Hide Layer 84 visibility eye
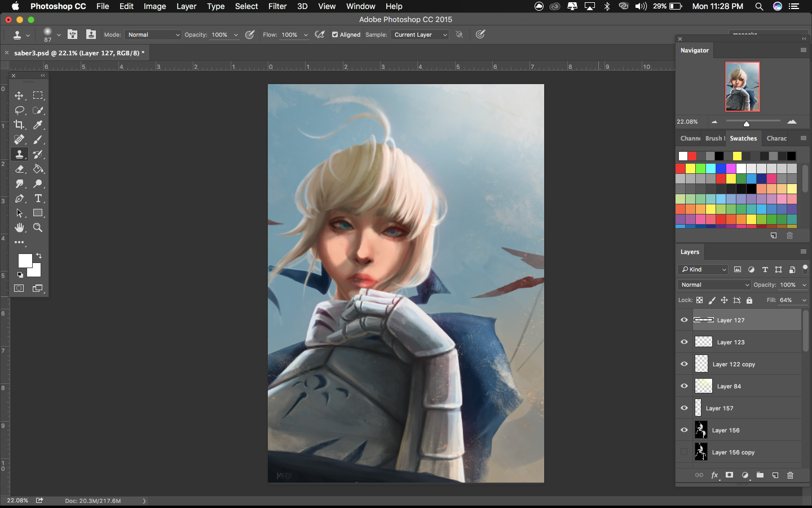This screenshot has height=508, width=812. point(684,386)
